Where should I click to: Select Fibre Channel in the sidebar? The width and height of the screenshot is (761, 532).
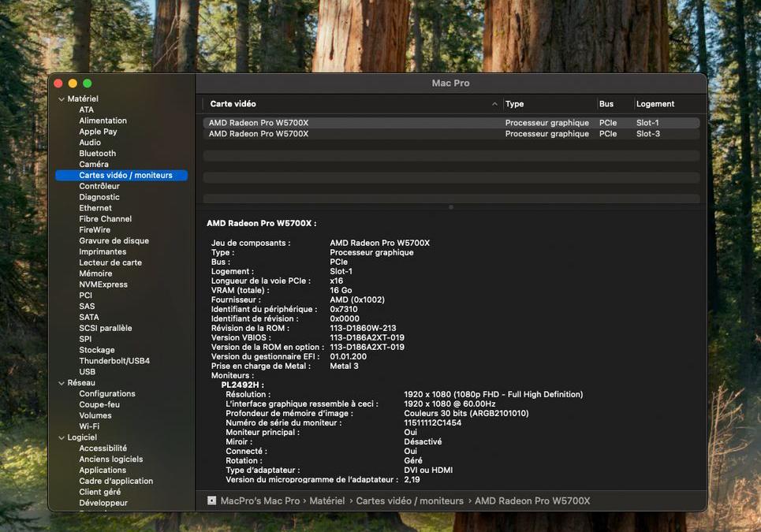point(106,219)
